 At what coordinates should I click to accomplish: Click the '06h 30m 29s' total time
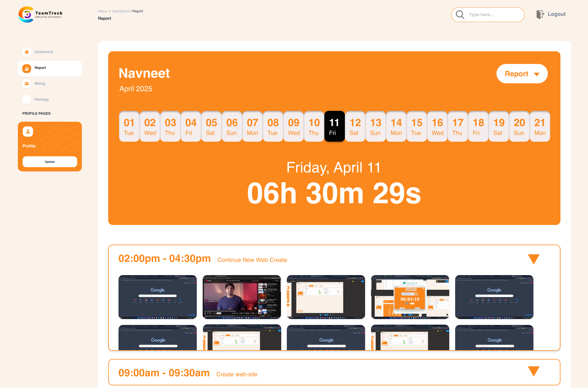tap(334, 193)
